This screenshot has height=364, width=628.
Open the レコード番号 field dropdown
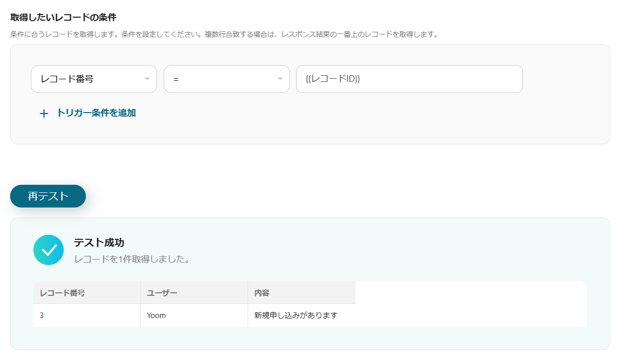click(86, 79)
